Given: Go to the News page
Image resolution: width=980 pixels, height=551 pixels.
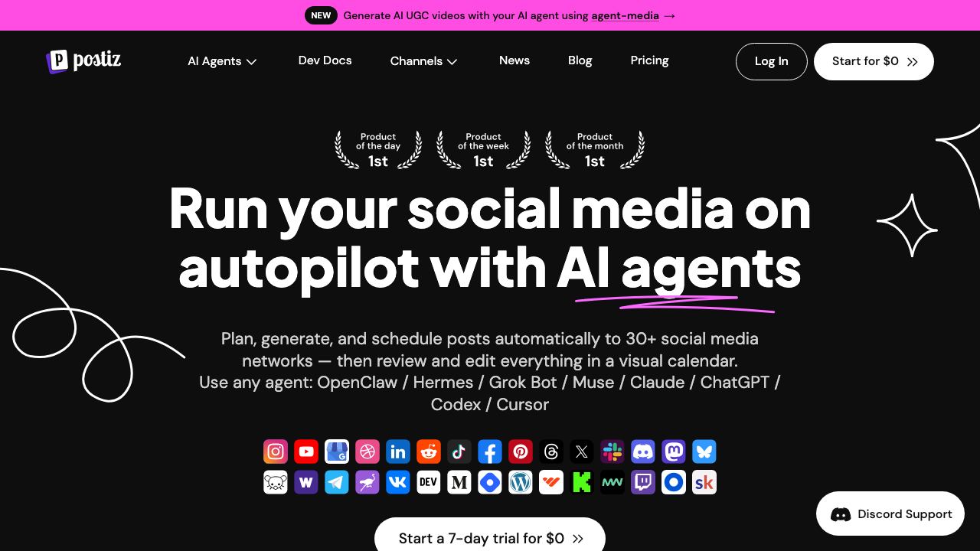Looking at the screenshot, I should click(514, 60).
